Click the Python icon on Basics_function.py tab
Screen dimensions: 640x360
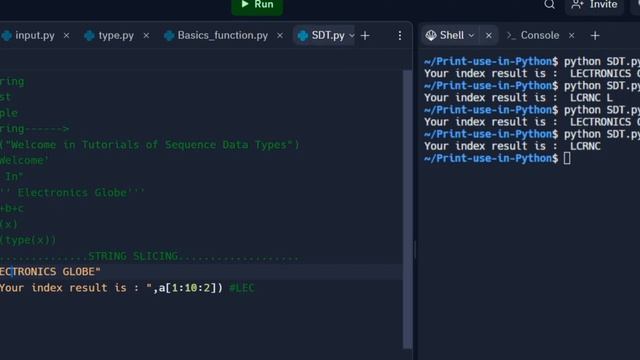pyautogui.click(x=169, y=36)
